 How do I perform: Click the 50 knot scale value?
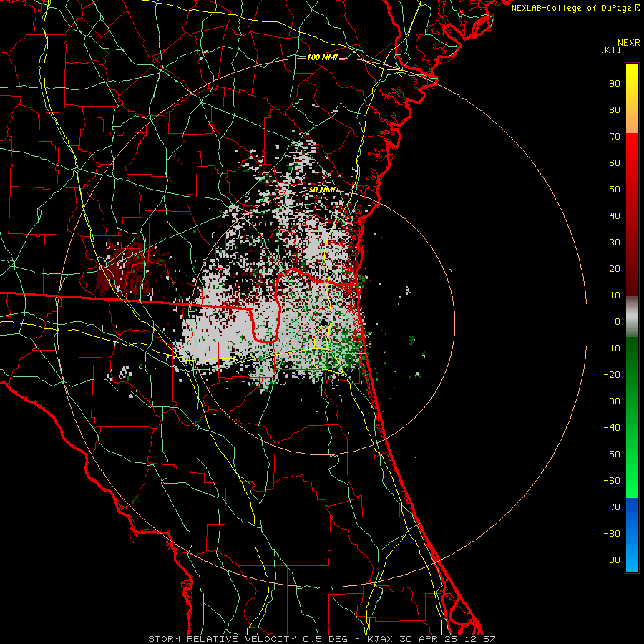[615, 190]
